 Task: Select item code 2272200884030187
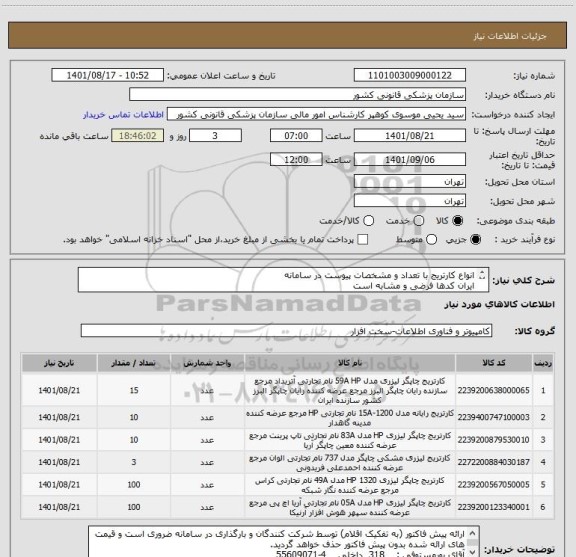(493, 462)
